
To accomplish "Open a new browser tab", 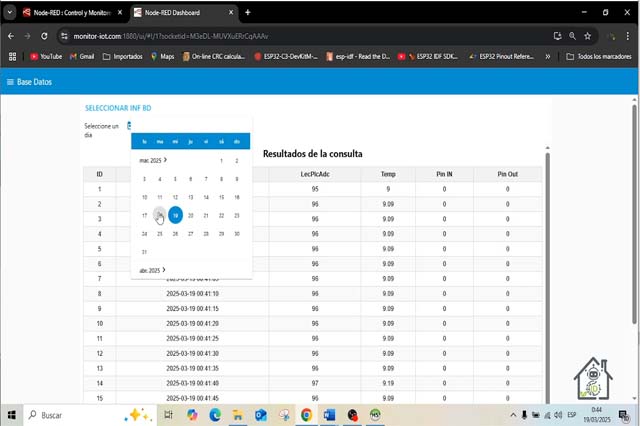I will [248, 12].
